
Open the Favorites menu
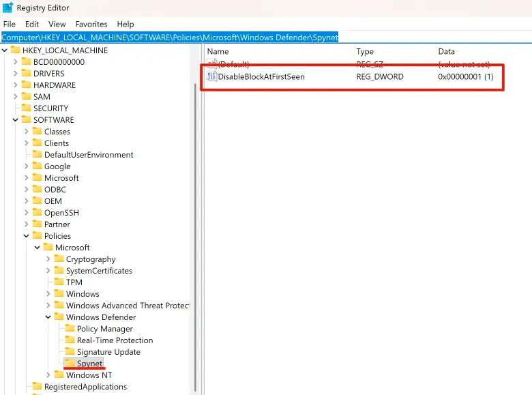coord(91,24)
